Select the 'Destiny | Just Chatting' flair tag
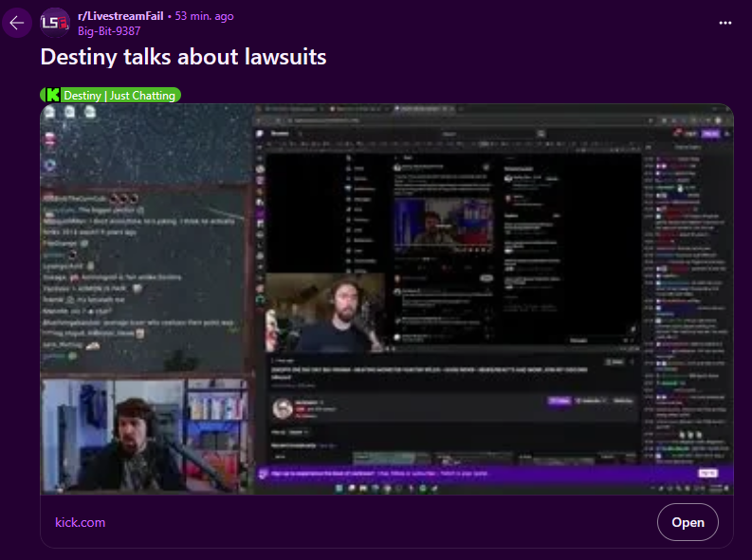Image resolution: width=752 pixels, height=560 pixels. (110, 95)
